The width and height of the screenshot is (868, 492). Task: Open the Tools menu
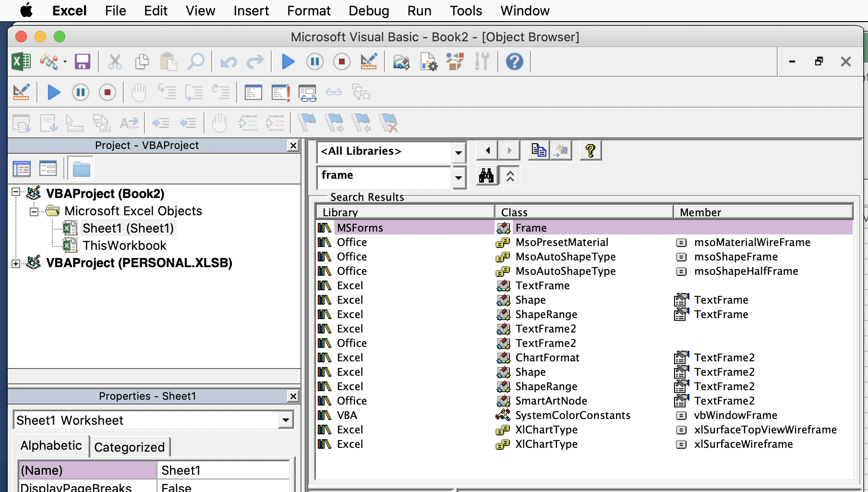[x=466, y=11]
